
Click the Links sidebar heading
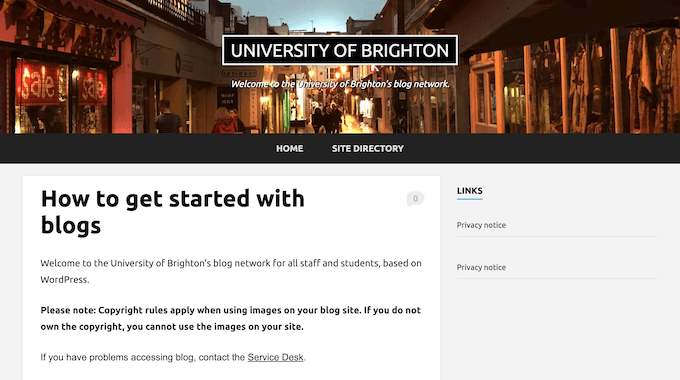(x=470, y=191)
